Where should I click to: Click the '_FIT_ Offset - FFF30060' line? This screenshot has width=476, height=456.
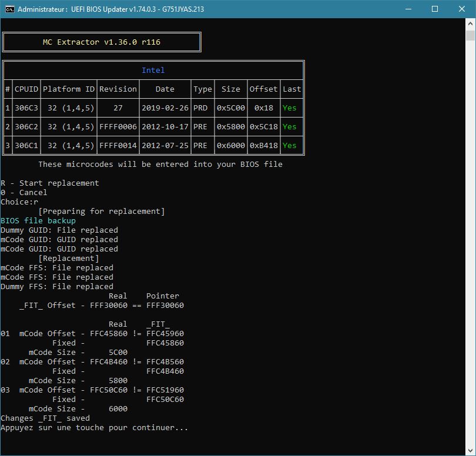(x=102, y=306)
